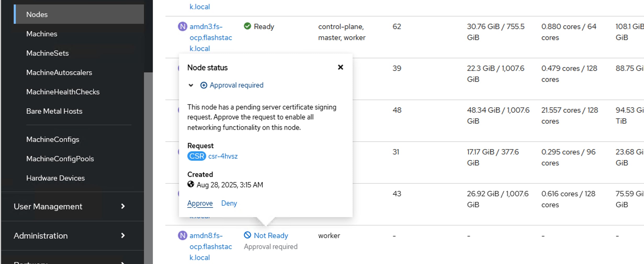Open the csr-4hvsz request link
644x264 pixels.
pos(223,156)
